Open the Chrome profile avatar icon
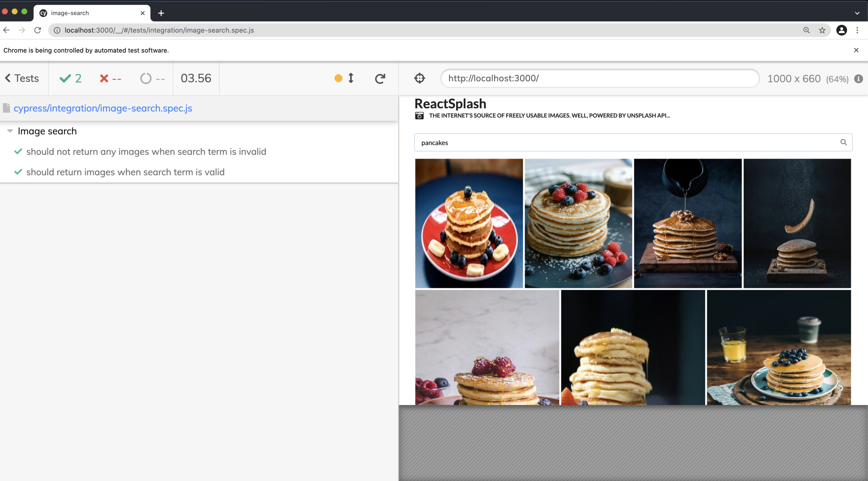Viewport: 868px width, 481px height. tap(841, 30)
